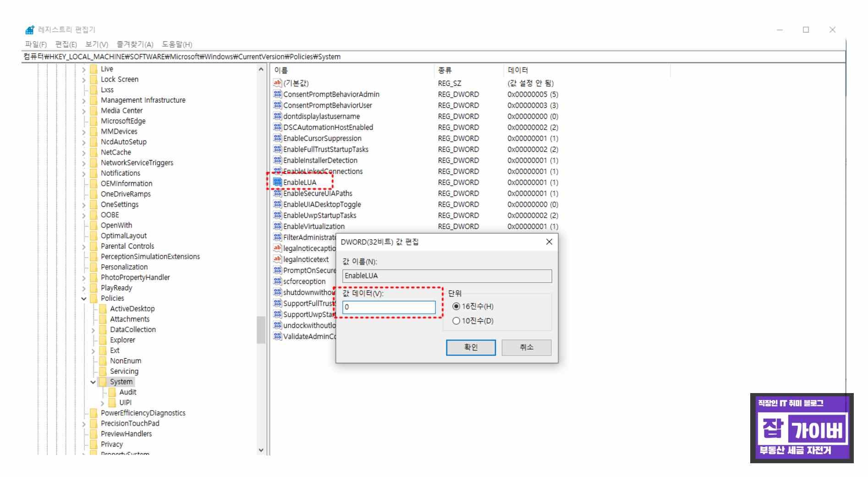Open the 즐겨찾기(A) menu
Screen dimensions: 868x477
tap(135, 44)
